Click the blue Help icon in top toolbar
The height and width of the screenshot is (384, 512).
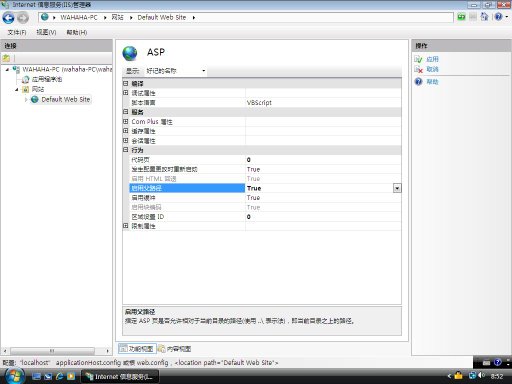click(x=498, y=17)
